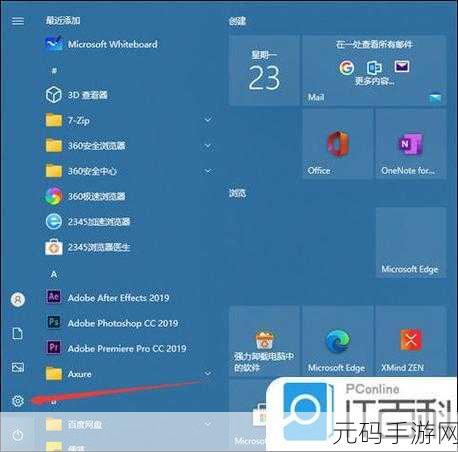
Task: Click the Outlook icon in Mail tile
Action: pos(374,68)
